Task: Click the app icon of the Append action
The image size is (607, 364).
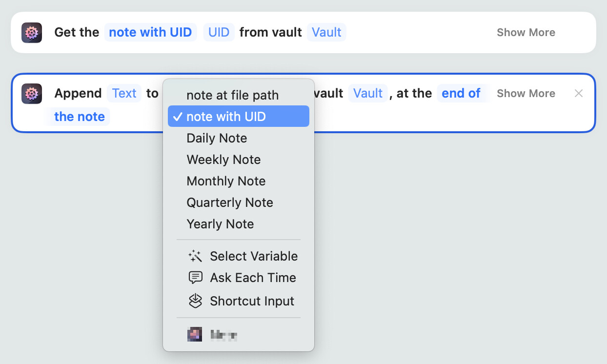Action: [32, 94]
